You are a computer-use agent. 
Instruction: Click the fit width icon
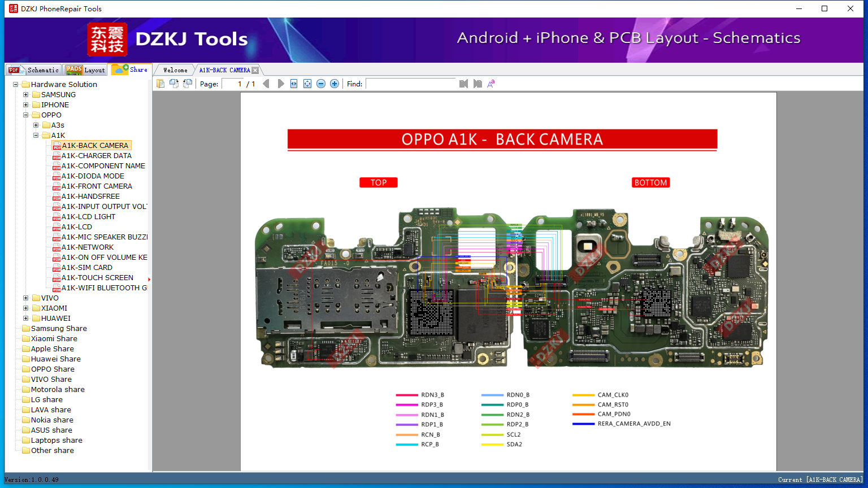(x=294, y=84)
